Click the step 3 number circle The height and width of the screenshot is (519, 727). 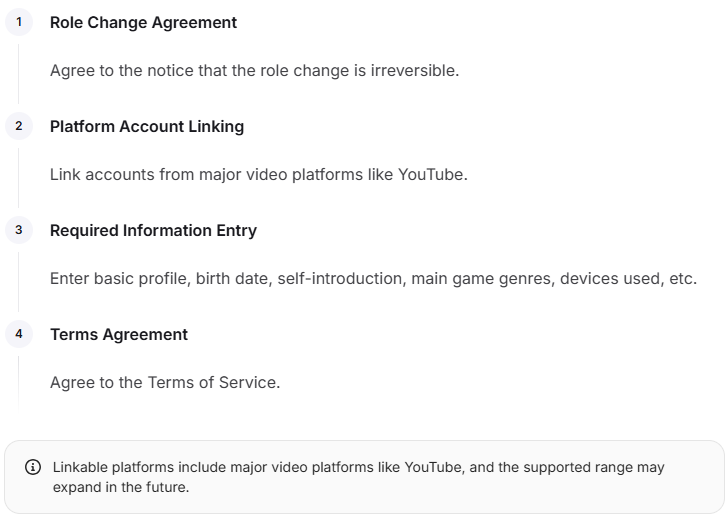point(19,230)
